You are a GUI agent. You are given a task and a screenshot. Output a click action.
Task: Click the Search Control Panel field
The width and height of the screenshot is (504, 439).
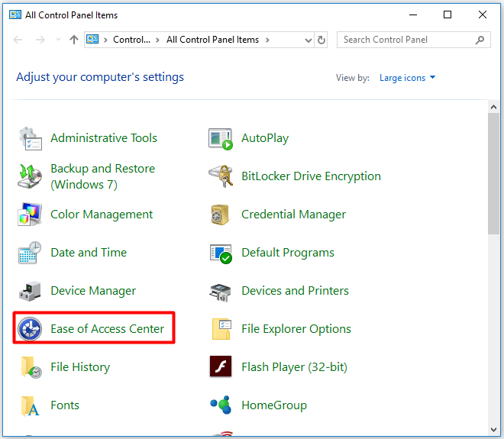click(x=414, y=40)
